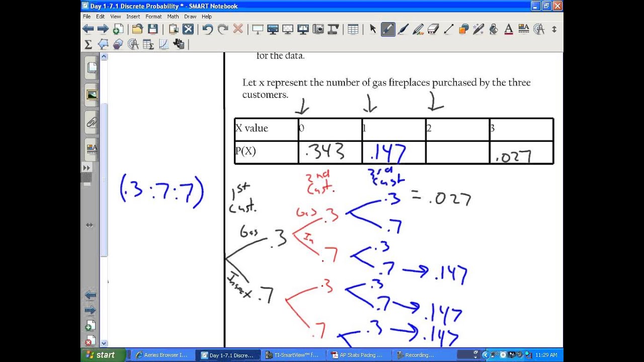
Task: Add page using sidebar green plus icon
Action: [x=90, y=325]
